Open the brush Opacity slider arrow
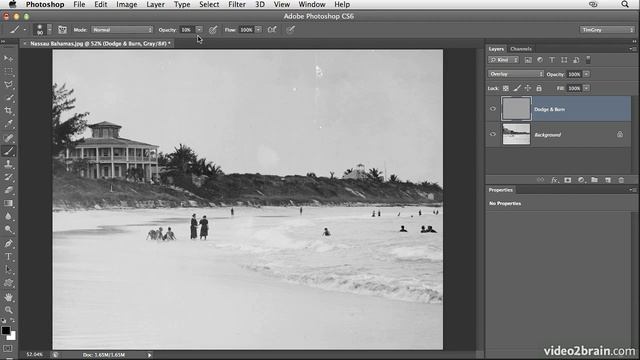This screenshot has width=640, height=360. tap(199, 29)
